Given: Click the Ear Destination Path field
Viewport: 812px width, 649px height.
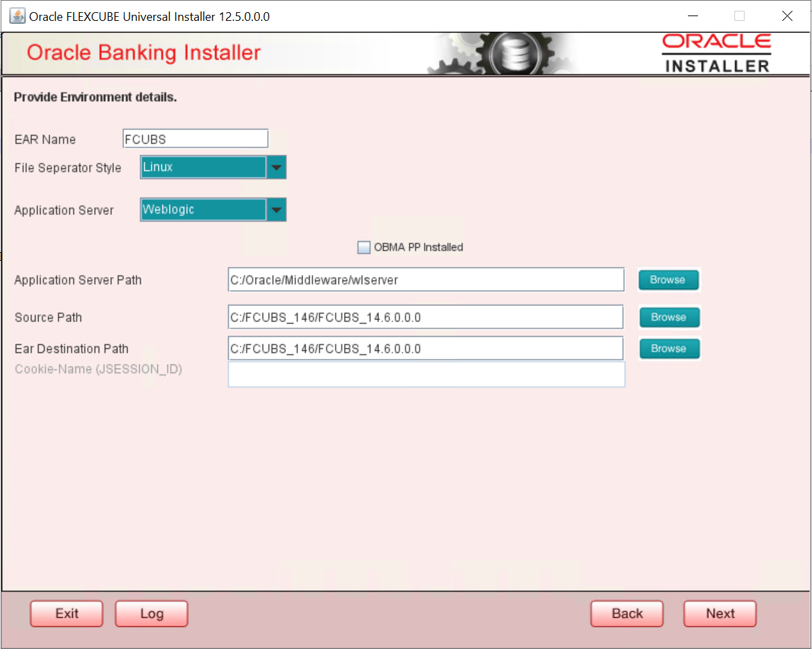Looking at the screenshot, I should (x=426, y=348).
